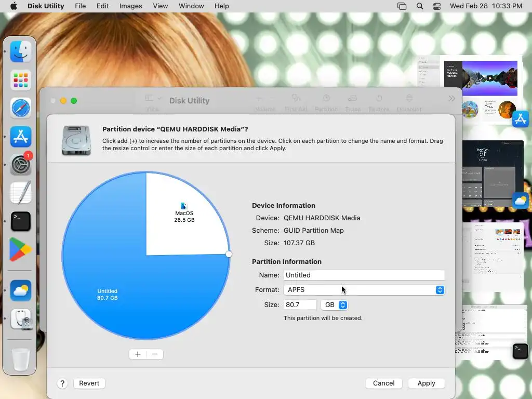Open Launchpad in the dock

click(21, 80)
